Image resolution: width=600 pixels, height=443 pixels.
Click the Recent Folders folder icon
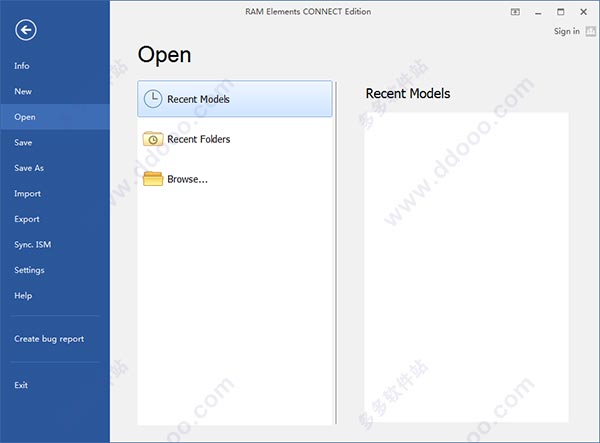coord(153,139)
